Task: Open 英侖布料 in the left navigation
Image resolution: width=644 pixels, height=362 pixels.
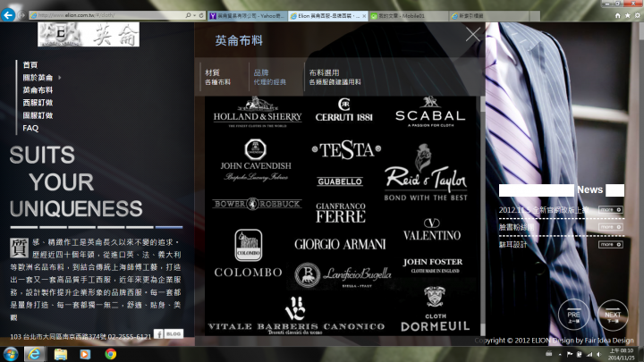Action: coord(38,90)
